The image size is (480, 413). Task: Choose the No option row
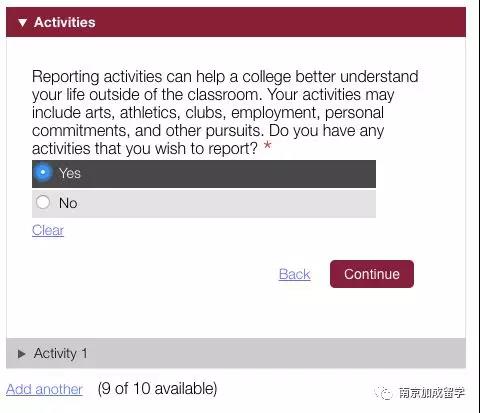(x=204, y=203)
